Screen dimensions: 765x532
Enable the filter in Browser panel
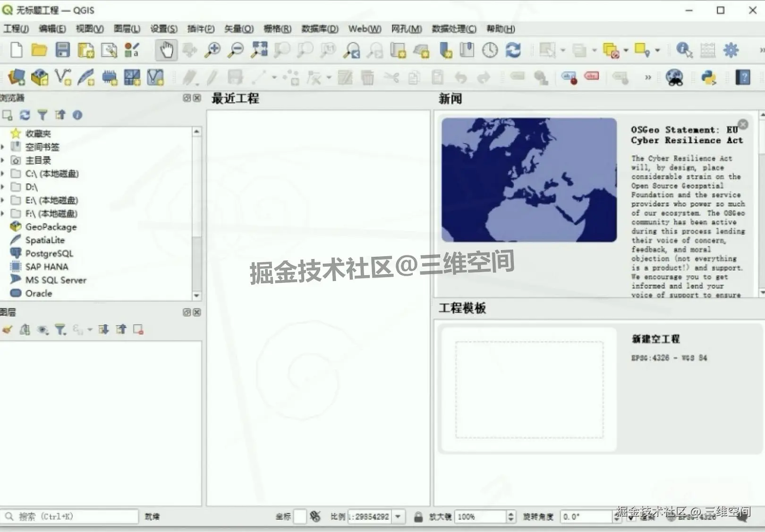coord(42,115)
